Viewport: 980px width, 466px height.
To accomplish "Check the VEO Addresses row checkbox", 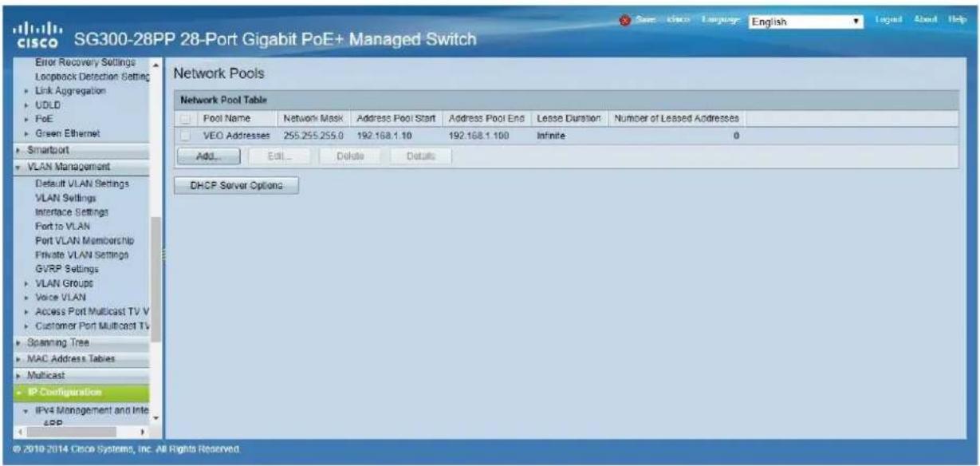I will coord(185,136).
